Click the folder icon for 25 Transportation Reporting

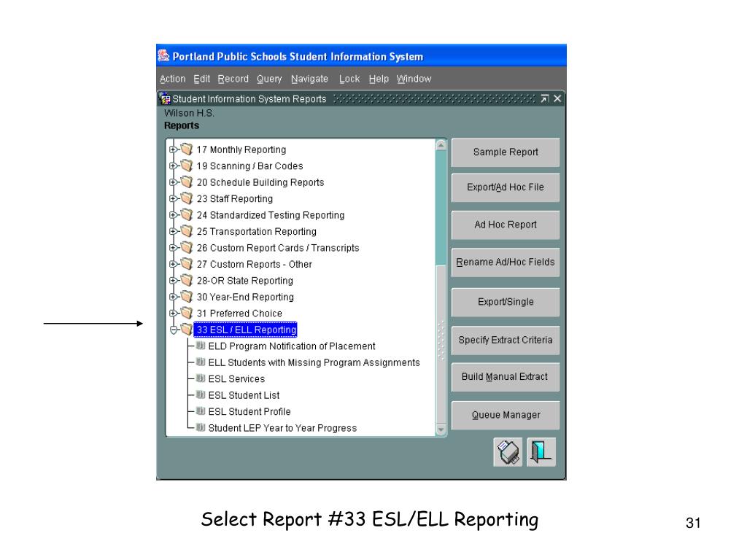(186, 231)
